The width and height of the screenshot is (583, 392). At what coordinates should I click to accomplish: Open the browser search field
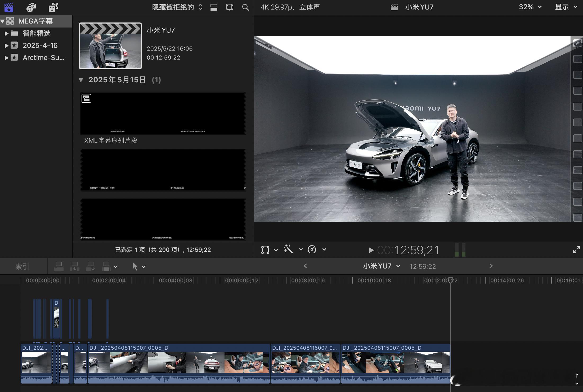point(246,7)
